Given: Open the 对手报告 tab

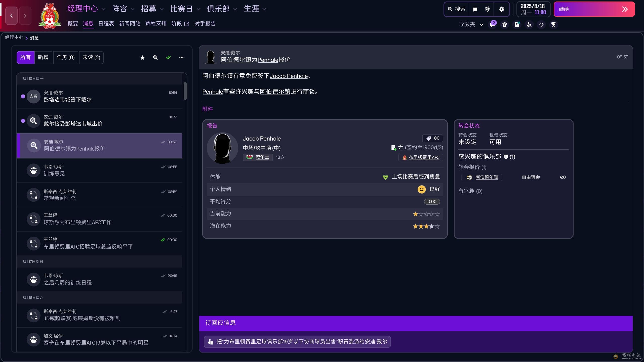Looking at the screenshot, I should point(205,24).
